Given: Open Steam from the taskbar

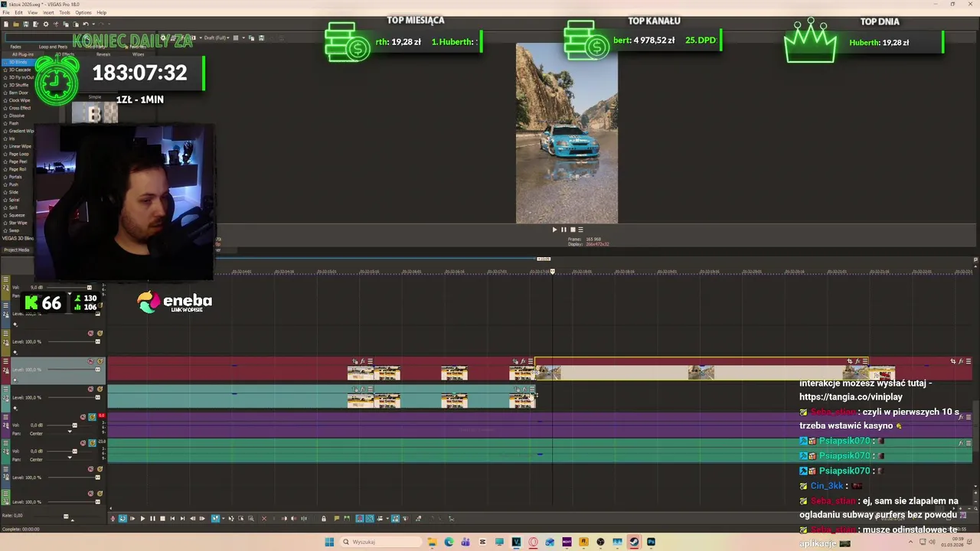Looking at the screenshot, I should coord(634,542).
